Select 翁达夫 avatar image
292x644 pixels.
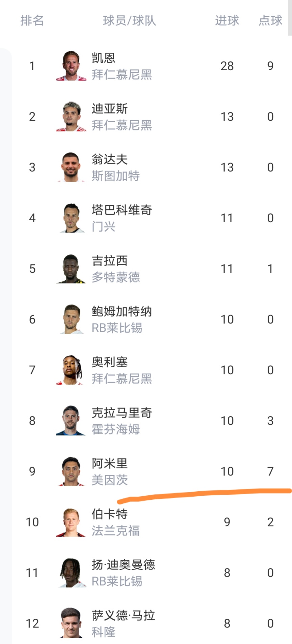(71, 167)
